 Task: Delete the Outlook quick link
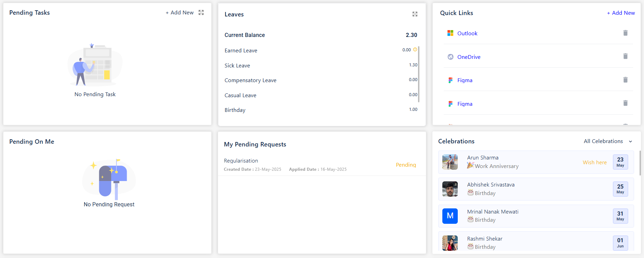625,33
